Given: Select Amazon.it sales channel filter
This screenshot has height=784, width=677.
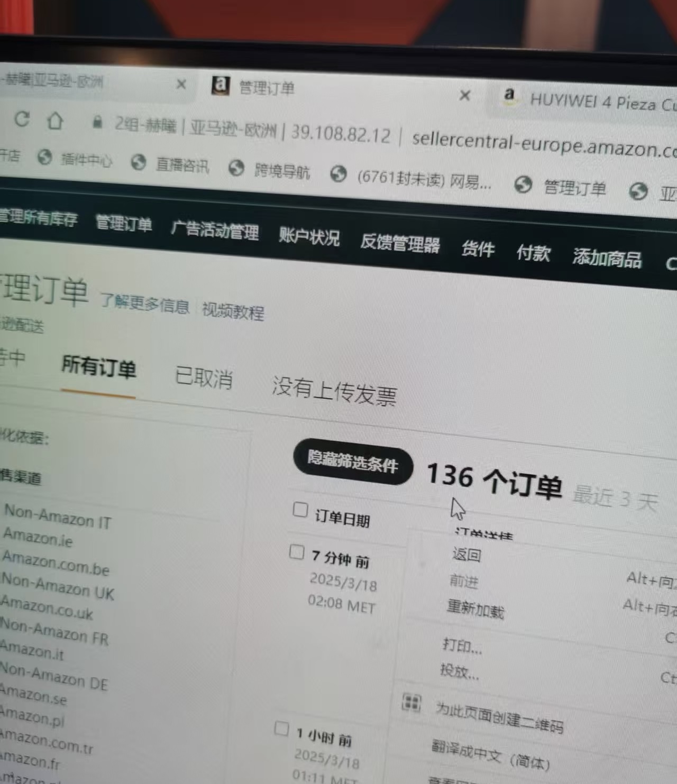Looking at the screenshot, I should pyautogui.click(x=32, y=650).
